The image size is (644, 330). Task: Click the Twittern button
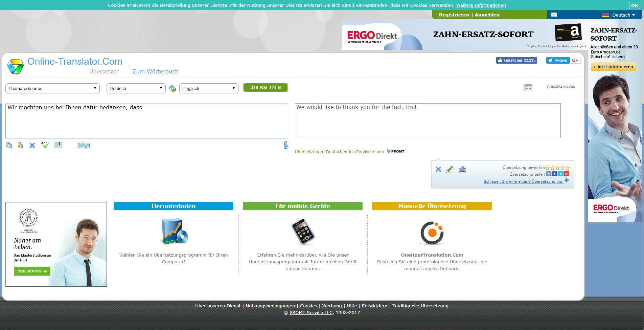(558, 60)
